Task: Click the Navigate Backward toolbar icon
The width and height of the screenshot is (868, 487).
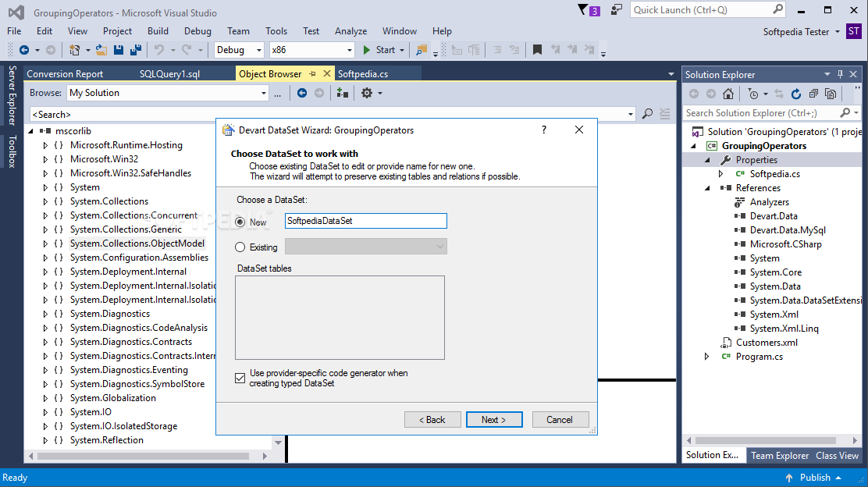Action: pyautogui.click(x=23, y=50)
